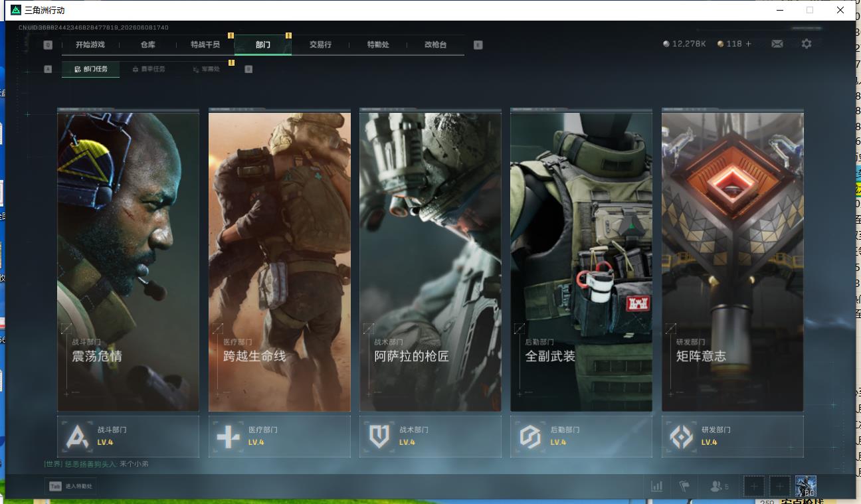The height and width of the screenshot is (504, 861).
Task: Click the 跨越生命线 title text
Action: (254, 356)
